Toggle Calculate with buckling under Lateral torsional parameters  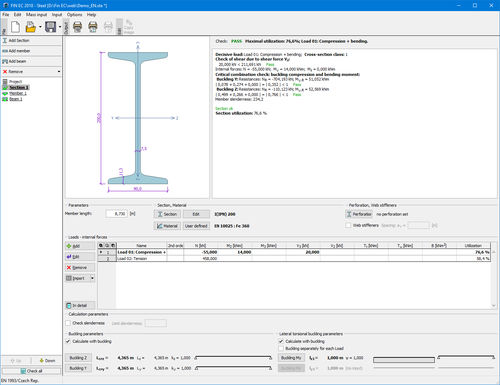point(281,341)
